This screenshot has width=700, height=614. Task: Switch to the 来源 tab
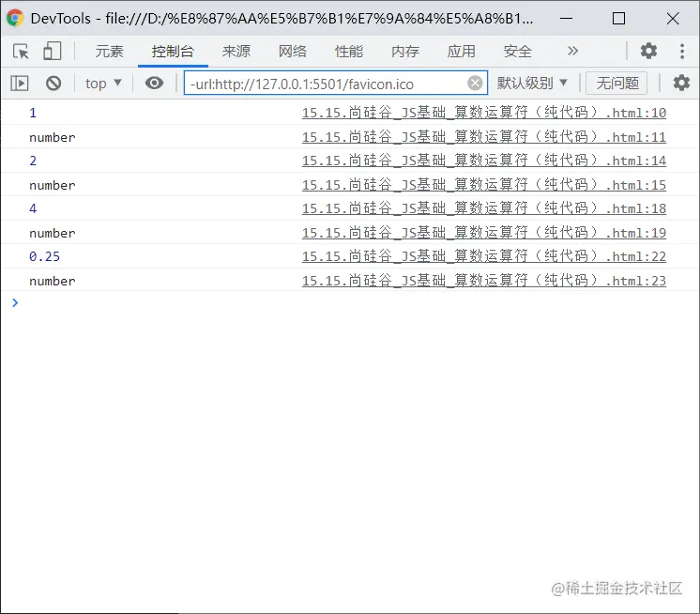coord(236,52)
